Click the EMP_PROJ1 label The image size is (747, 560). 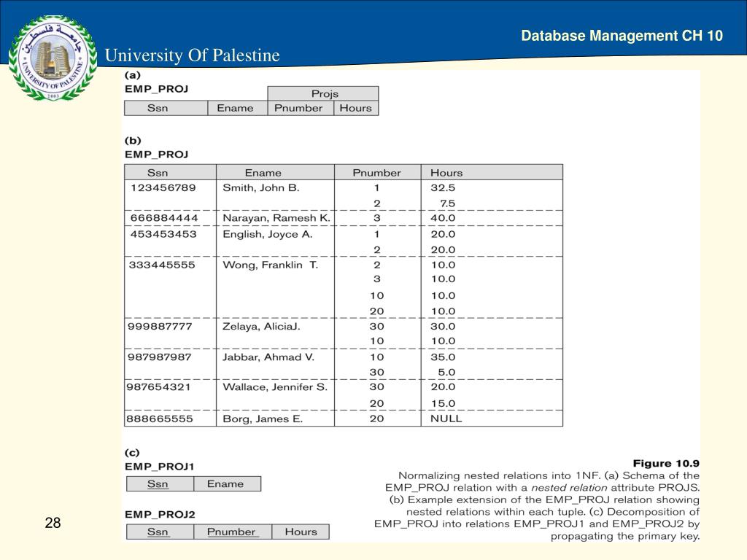tap(159, 467)
